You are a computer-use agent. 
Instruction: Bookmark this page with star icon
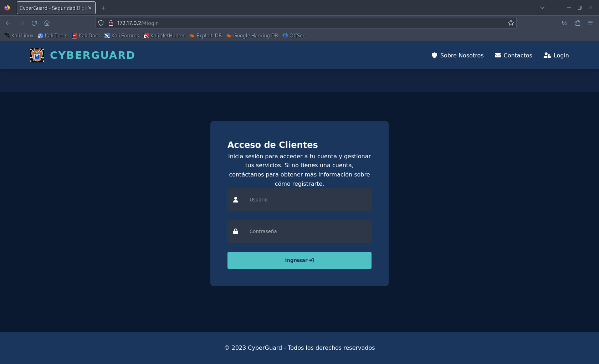[x=511, y=23]
